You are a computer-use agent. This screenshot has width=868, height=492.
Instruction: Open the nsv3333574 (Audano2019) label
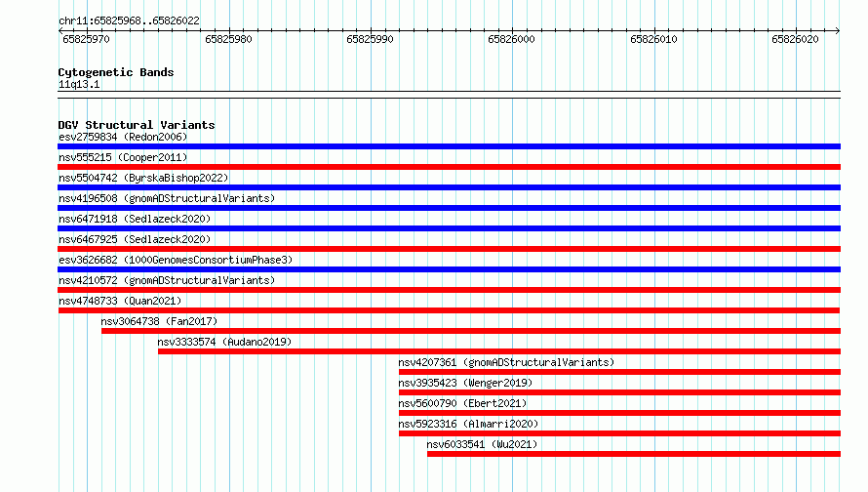(224, 342)
